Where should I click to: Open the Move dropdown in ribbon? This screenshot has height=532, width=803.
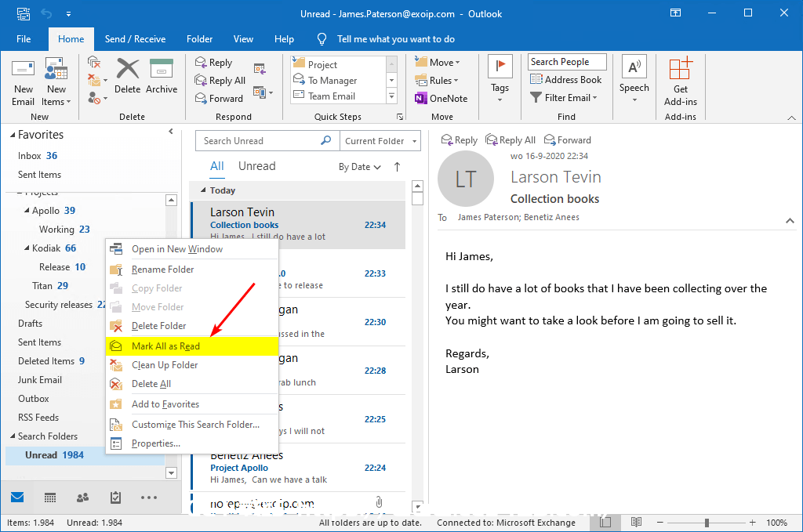point(438,63)
